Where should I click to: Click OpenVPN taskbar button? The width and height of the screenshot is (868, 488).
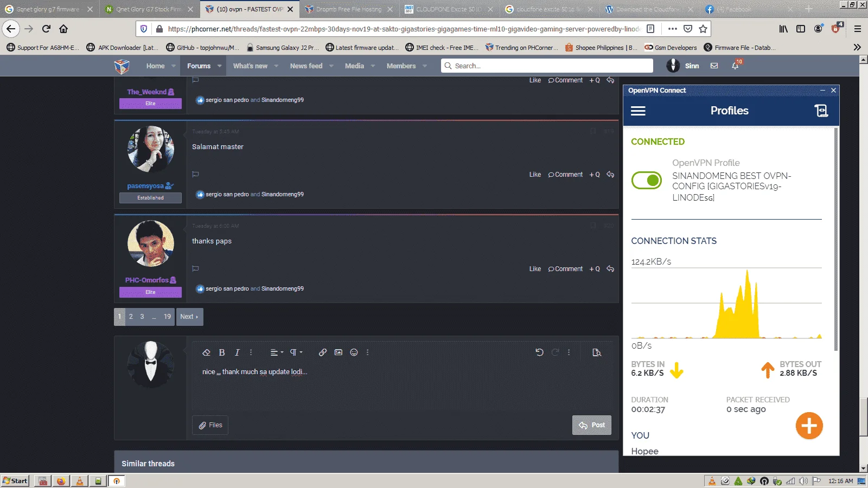116,481
